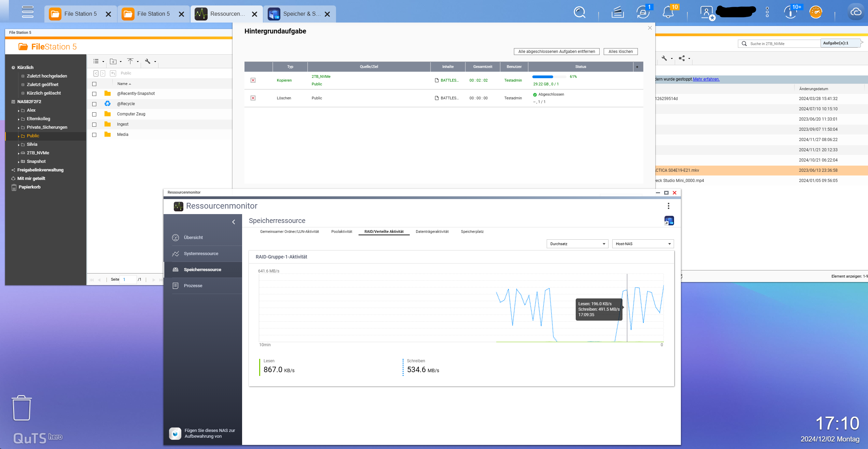
Task: Click the desktop search magnifier icon
Action: (x=579, y=13)
